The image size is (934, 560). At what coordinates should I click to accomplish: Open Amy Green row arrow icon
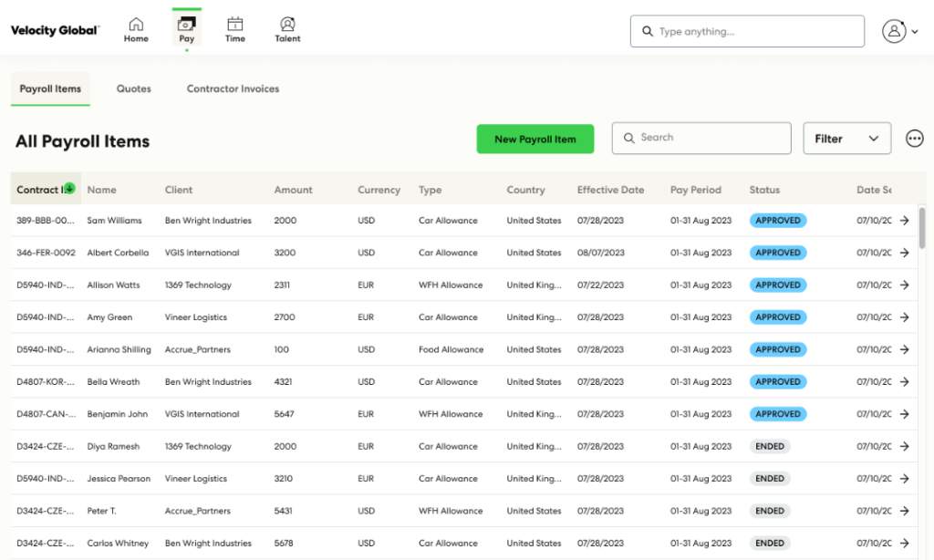click(904, 316)
